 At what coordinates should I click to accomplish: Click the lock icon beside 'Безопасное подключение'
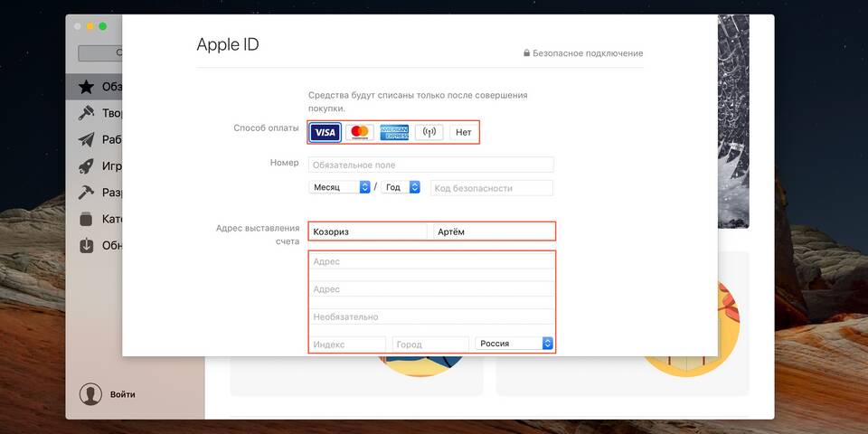pos(527,53)
